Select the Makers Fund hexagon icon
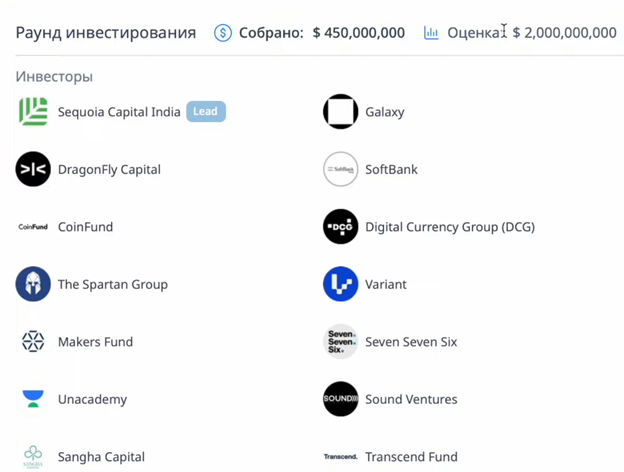Screen dimensions: 624x472 pyautogui.click(x=33, y=341)
